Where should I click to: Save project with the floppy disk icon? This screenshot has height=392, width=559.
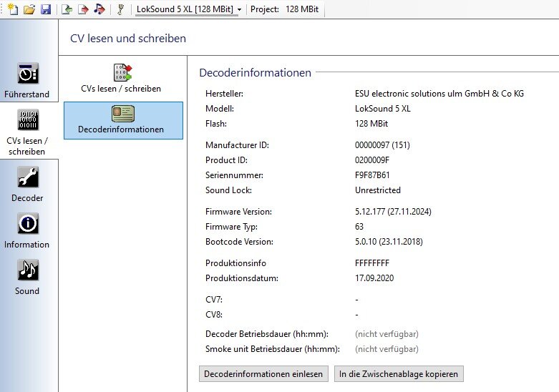(x=45, y=9)
